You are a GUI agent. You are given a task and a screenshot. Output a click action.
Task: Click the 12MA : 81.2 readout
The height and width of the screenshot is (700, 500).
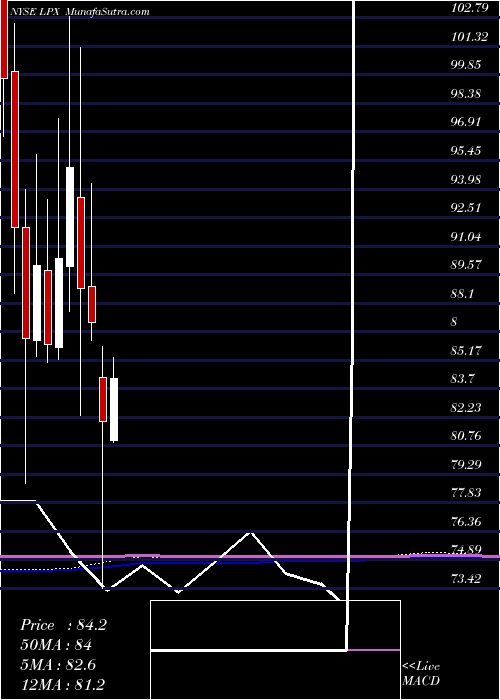click(x=63, y=684)
